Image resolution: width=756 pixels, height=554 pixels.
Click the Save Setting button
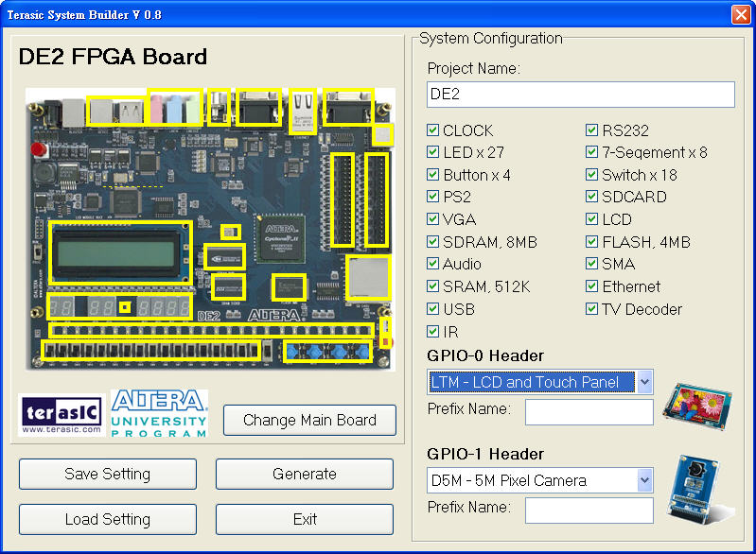(x=108, y=474)
